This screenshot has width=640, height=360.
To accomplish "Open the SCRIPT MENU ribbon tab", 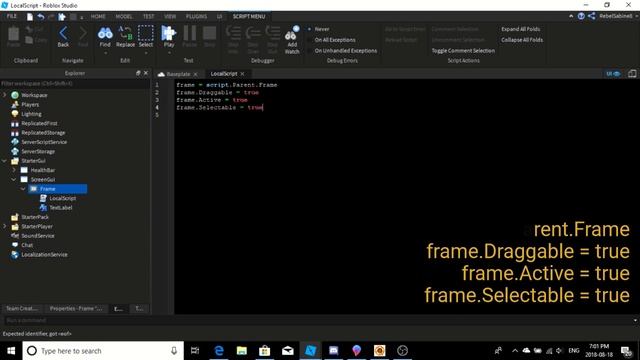I will [x=249, y=17].
